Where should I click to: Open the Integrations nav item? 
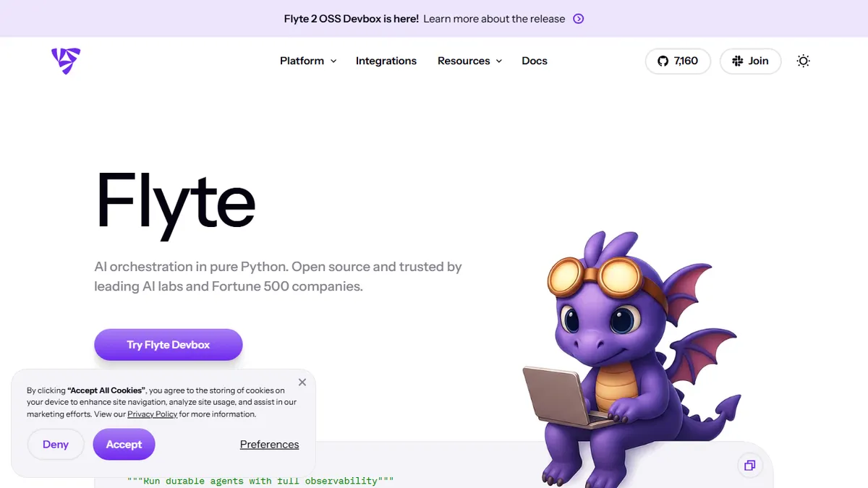coord(386,61)
